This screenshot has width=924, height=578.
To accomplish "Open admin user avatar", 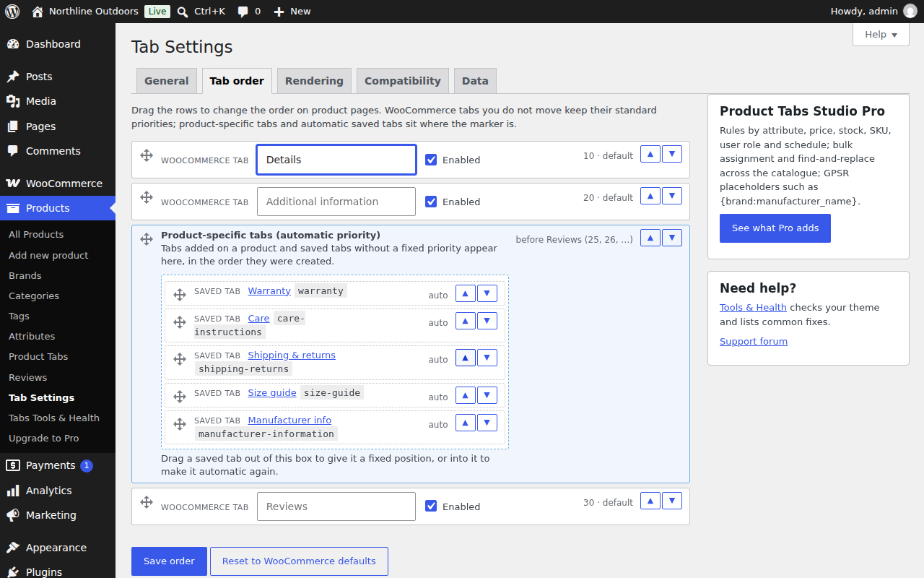I will coord(910,11).
